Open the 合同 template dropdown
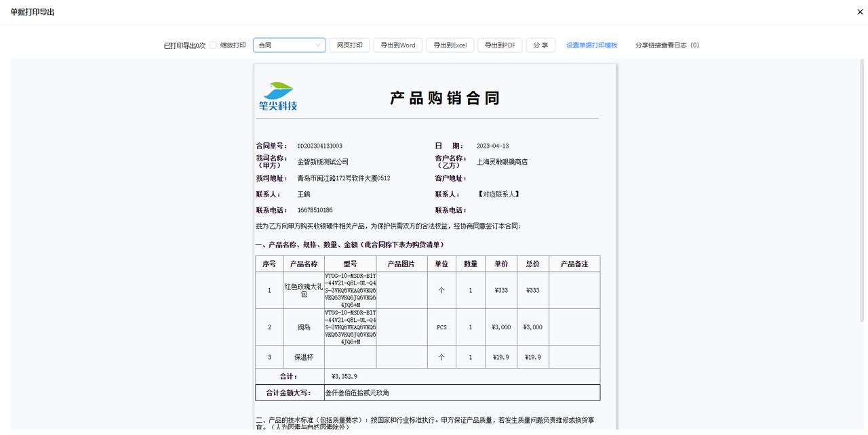The width and height of the screenshot is (868, 435). (x=290, y=45)
